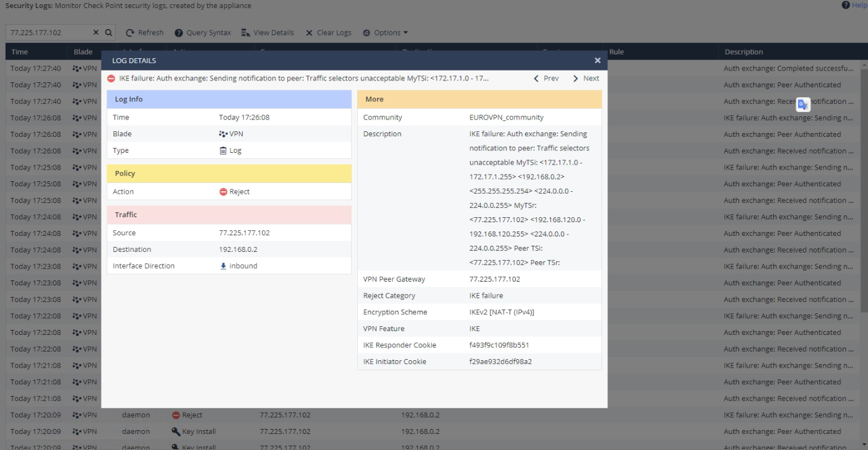Click the Reject icon in the 17:20:09 daemon row
The image size is (868, 450).
(176, 415)
